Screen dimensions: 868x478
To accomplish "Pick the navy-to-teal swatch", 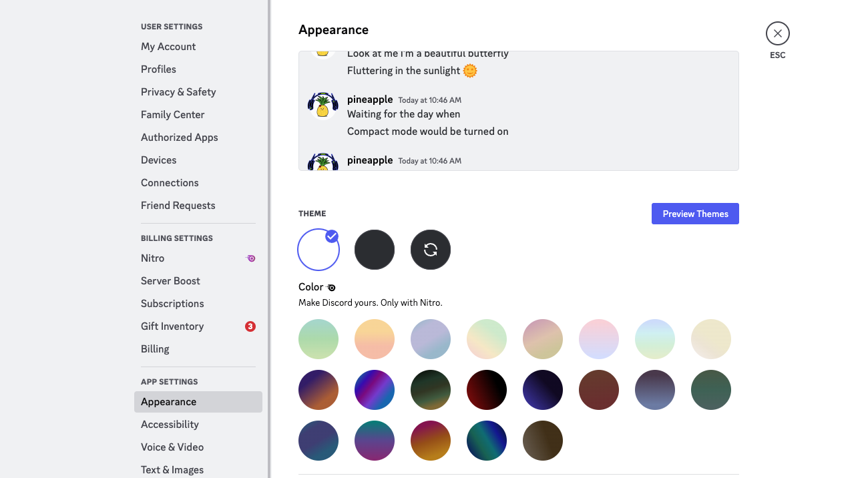I will (x=318, y=441).
